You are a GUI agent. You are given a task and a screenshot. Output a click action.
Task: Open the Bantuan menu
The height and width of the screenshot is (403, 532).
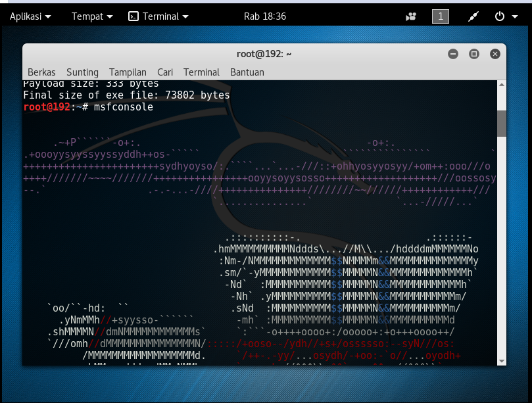(247, 72)
